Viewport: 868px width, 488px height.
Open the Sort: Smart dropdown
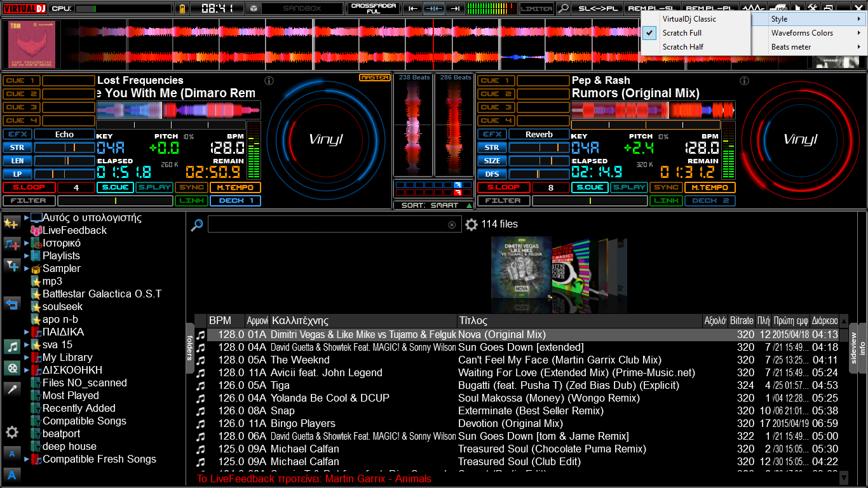click(434, 205)
